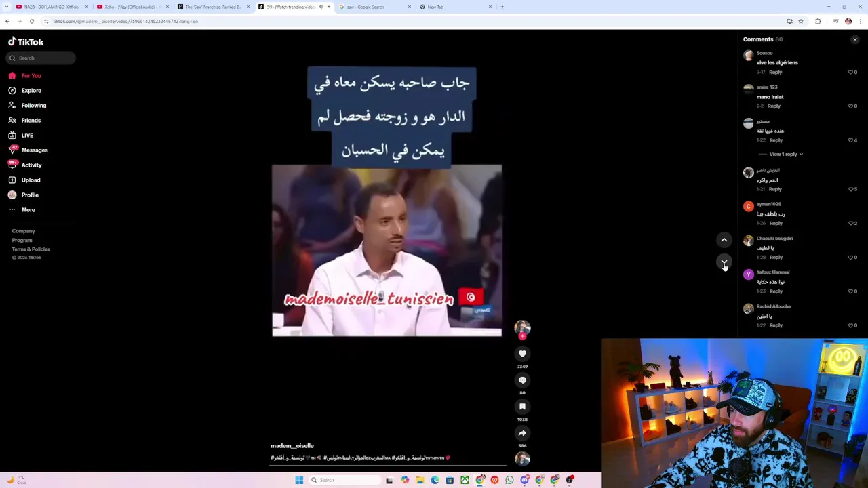868x488 pixels.
Task: Click the comments bubble icon
Action: (x=522, y=380)
